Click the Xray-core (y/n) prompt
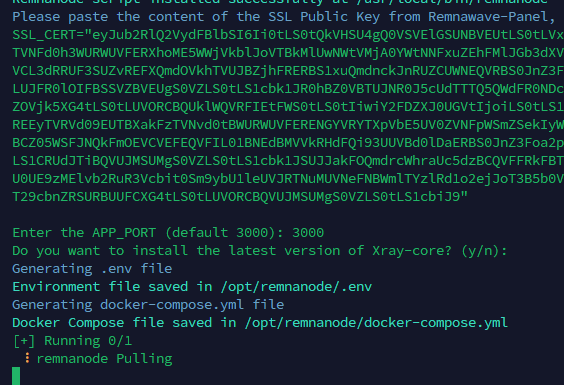 tap(260, 251)
